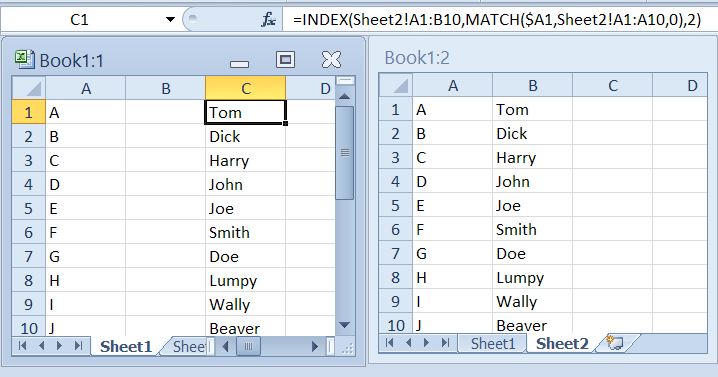718x377 pixels.
Task: Select column A header in Book1:1
Action: pyautogui.click(x=86, y=88)
